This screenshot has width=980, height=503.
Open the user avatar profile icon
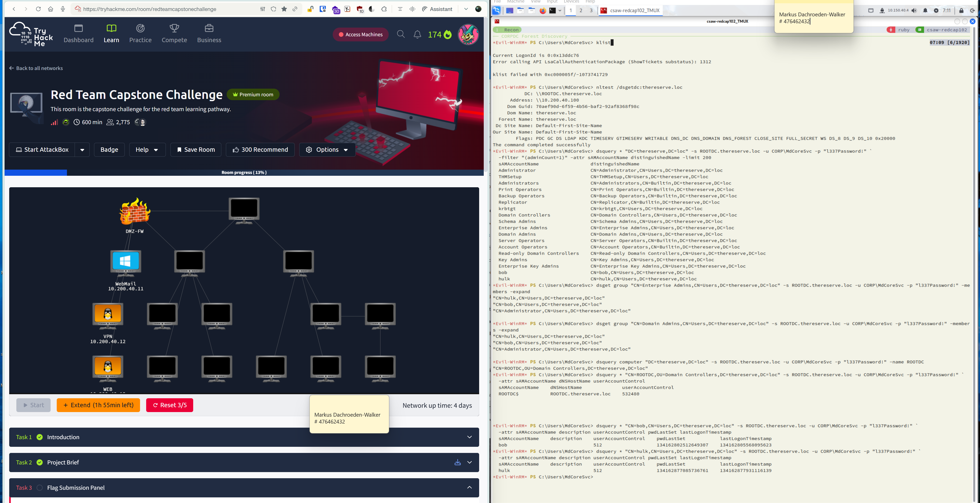click(x=468, y=34)
